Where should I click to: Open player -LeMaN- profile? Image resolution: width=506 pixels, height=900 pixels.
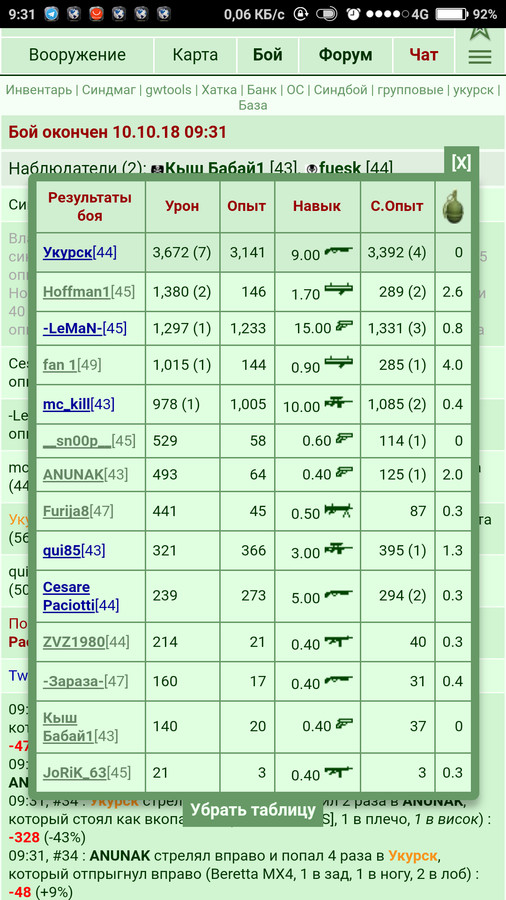72,328
